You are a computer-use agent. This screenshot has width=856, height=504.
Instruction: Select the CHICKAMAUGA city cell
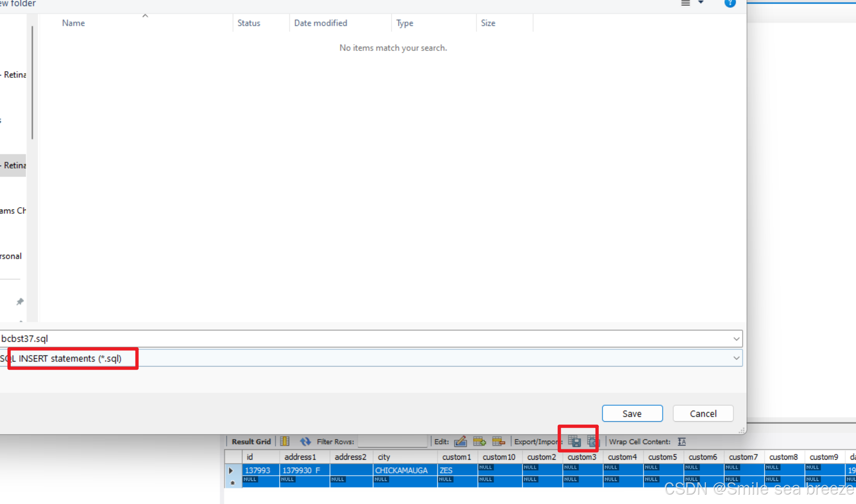tap(405, 470)
